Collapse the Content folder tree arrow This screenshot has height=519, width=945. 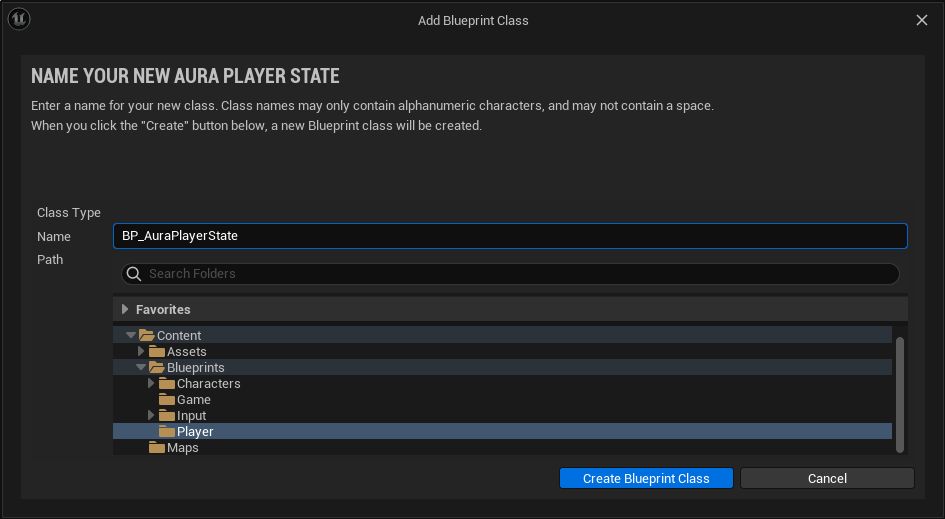131,336
